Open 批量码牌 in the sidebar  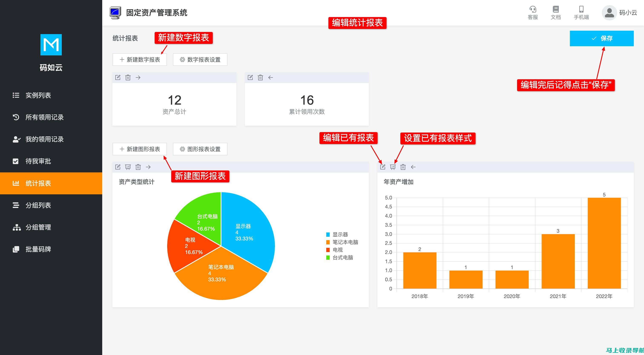(51, 250)
